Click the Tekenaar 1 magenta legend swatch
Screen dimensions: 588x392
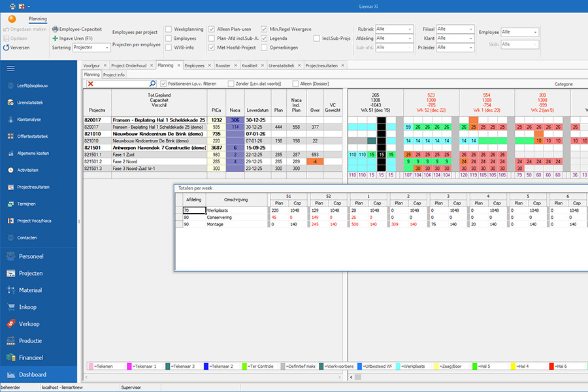[129, 366]
